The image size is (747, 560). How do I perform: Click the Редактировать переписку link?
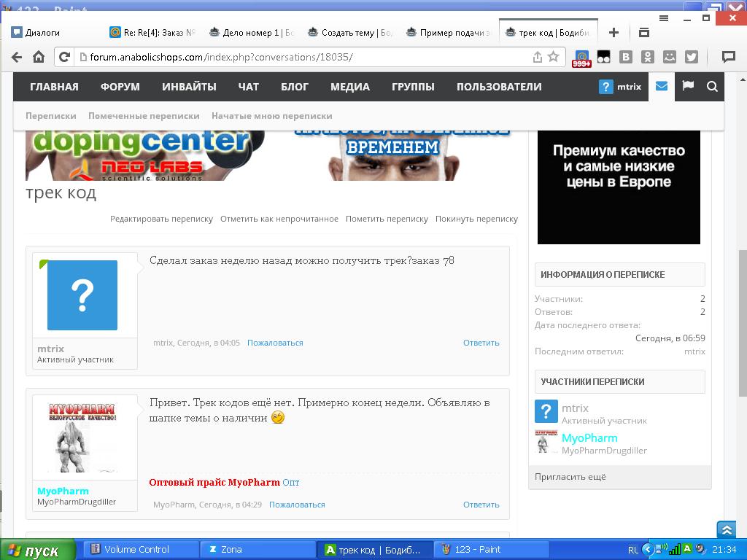(x=161, y=219)
